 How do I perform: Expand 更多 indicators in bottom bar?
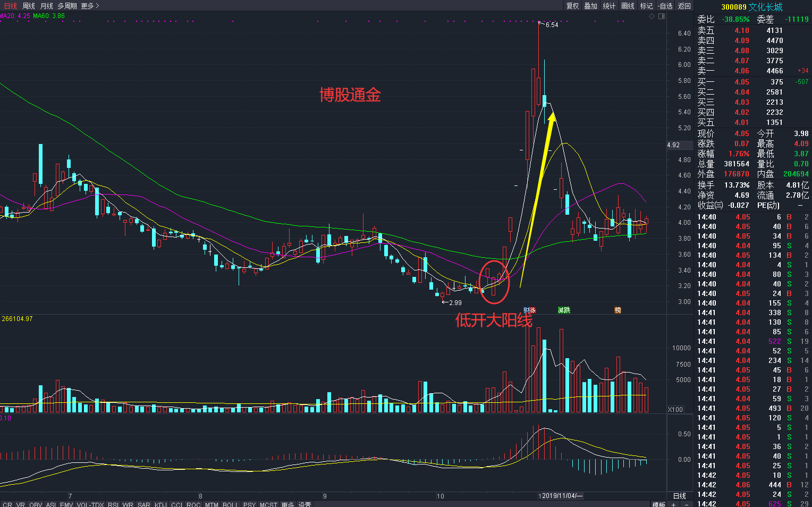[287, 504]
